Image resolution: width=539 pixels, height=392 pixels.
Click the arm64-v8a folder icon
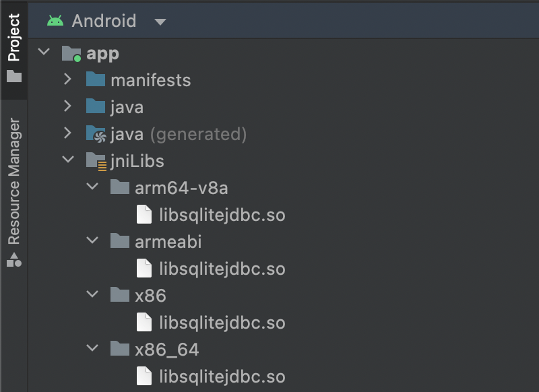(x=119, y=188)
